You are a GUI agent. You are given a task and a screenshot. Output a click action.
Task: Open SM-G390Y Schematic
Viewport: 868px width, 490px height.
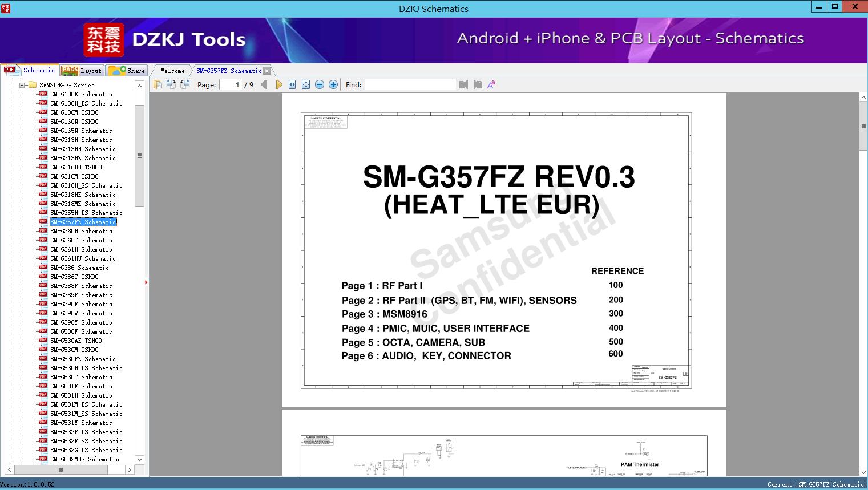pyautogui.click(x=81, y=322)
